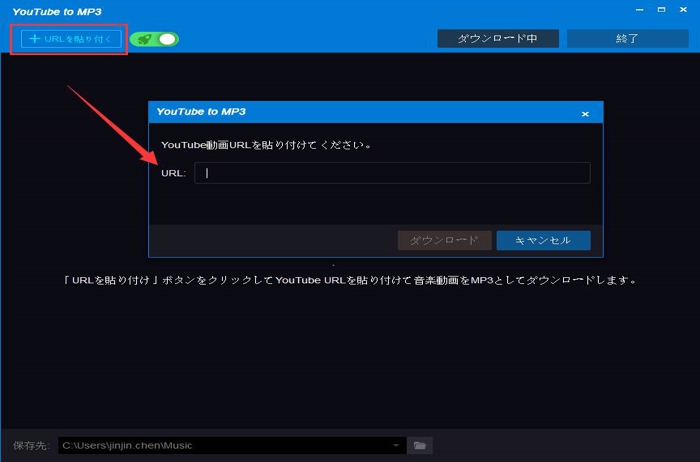Close the YouTube to MP3 URL dialog
700x462 pixels.
(585, 114)
